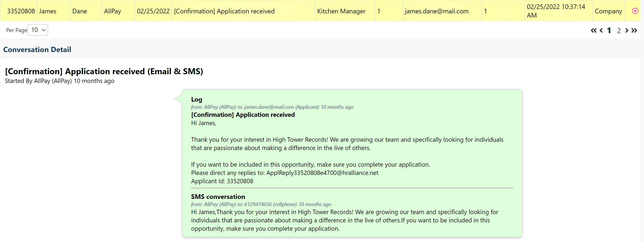The image size is (644, 242).
Task: Click the Hi James, greeting line
Action: 204,123
